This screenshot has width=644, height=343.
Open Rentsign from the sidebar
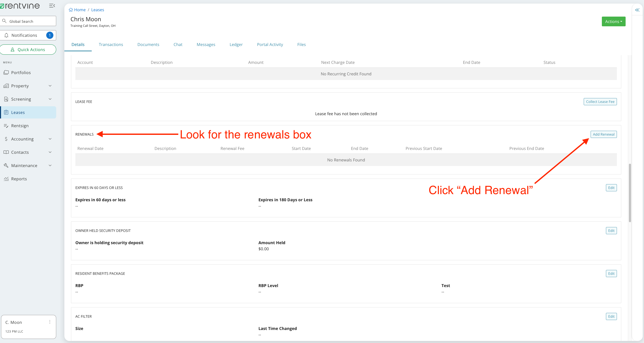[x=20, y=126]
